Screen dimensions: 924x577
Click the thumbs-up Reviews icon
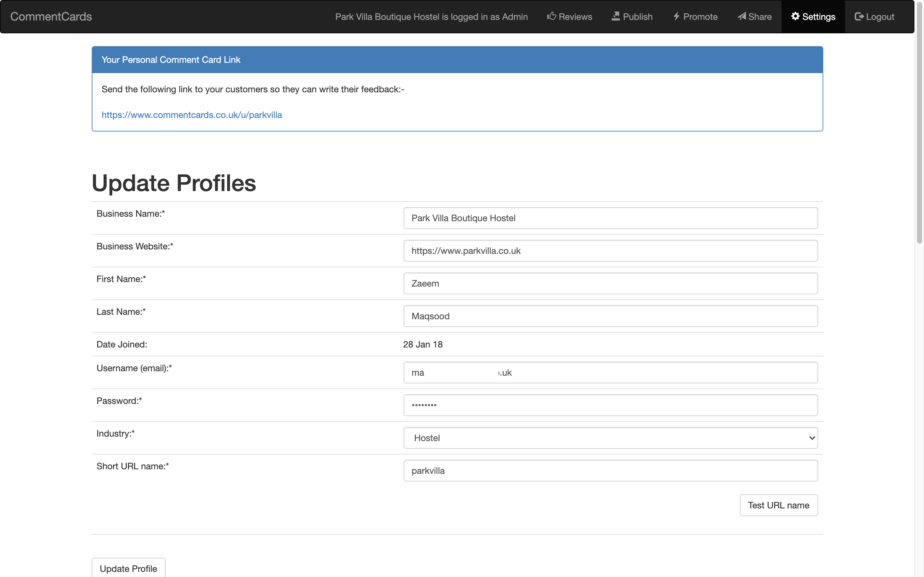[551, 16]
